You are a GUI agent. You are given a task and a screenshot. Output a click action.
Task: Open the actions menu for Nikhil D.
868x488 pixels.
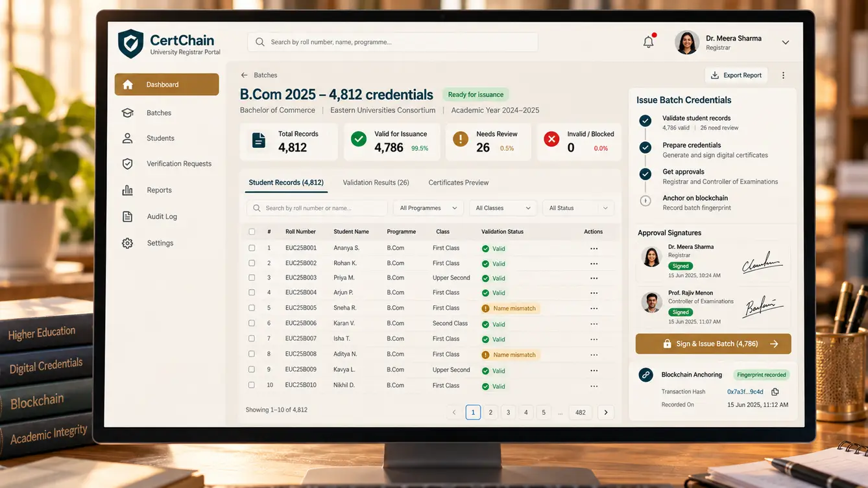(594, 386)
